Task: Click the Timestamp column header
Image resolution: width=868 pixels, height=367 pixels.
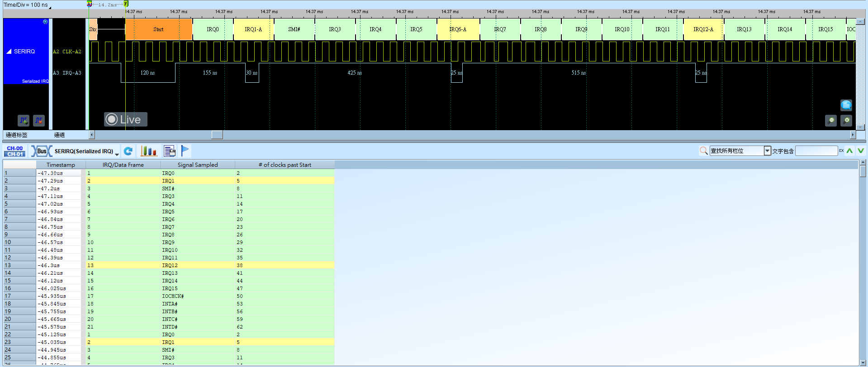Action: pyautogui.click(x=61, y=165)
